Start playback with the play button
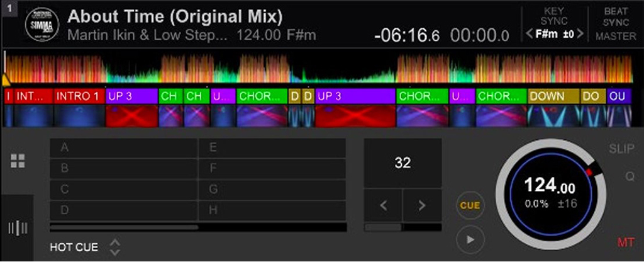Screen dimensions: 644x262 point(470,239)
